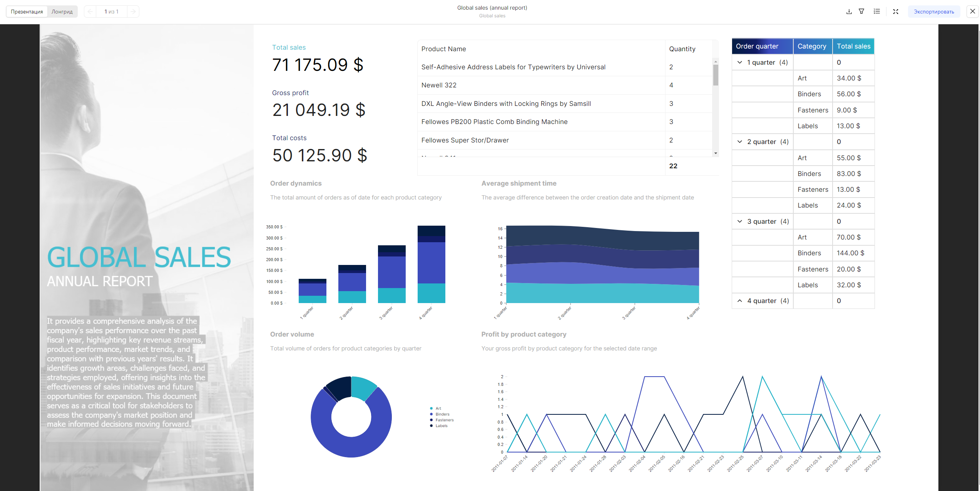
Task: Collapse the 1 quarter group
Action: point(739,62)
